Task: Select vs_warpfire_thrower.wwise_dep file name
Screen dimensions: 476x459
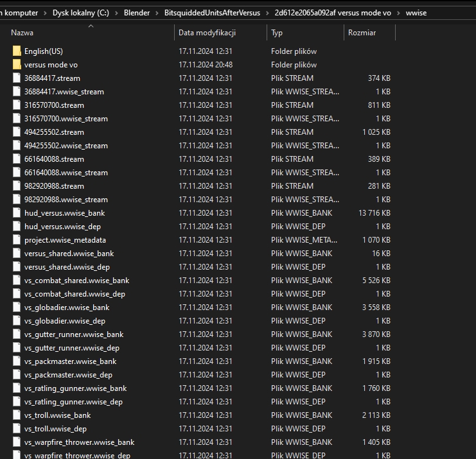Action: click(77, 455)
